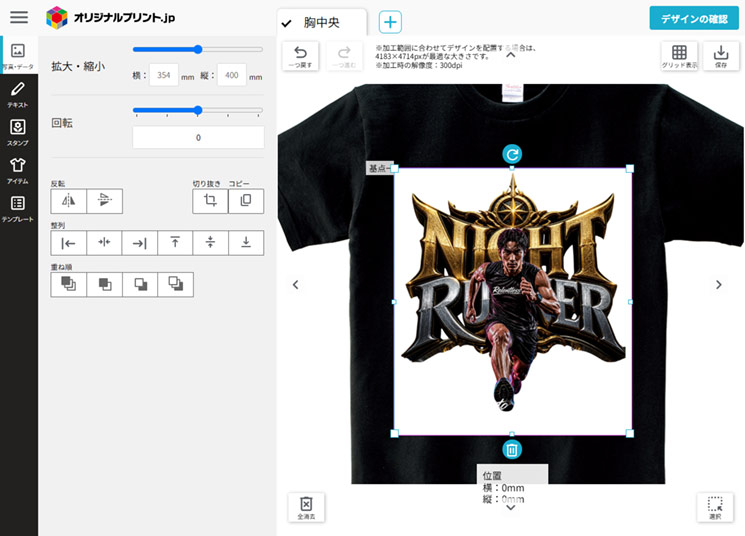745x536 pixels.
Task: Undo with 一つ戻す button
Action: click(300, 56)
